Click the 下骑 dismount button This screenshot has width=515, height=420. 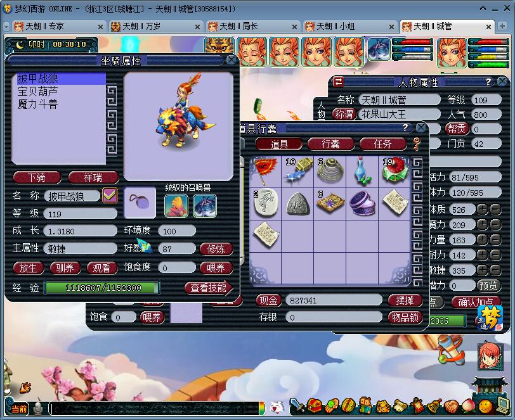(37, 177)
